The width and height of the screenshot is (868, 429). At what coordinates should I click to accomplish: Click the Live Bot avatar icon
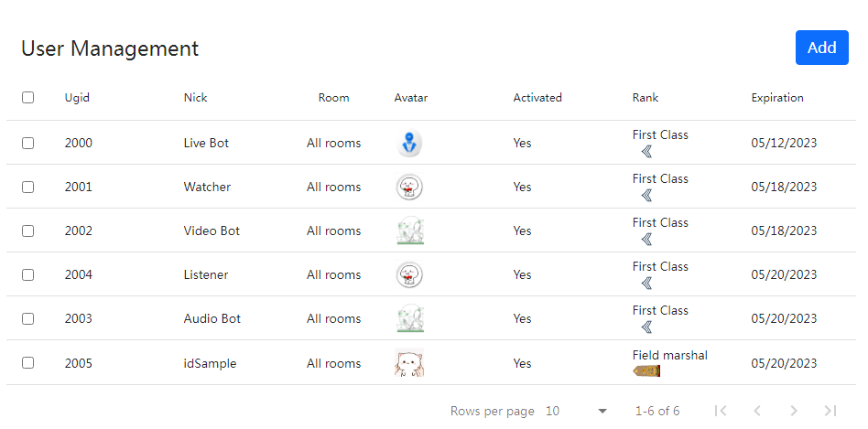point(409,144)
